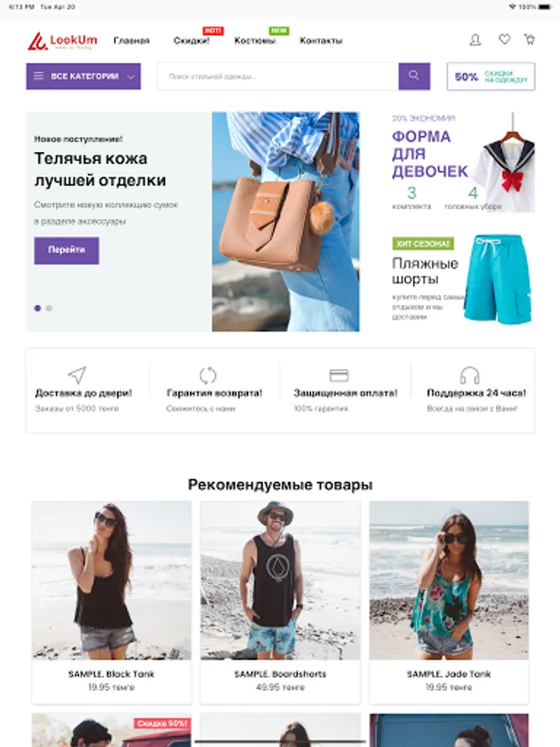Open the 50% скидки на одежду banner
Screen dimensions: 560x747
[491, 76]
